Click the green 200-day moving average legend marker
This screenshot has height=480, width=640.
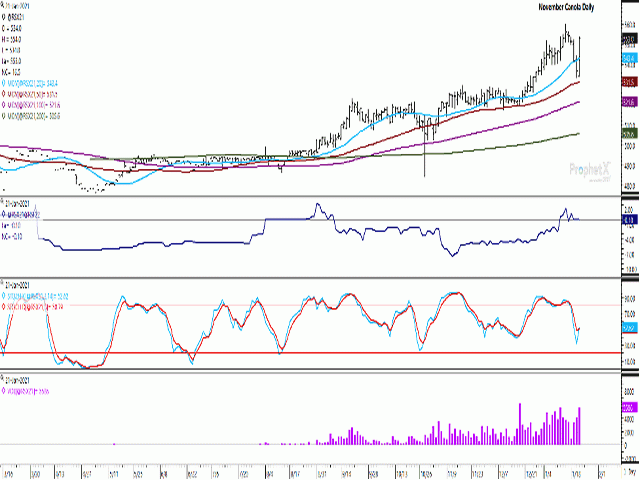[x=4, y=116]
